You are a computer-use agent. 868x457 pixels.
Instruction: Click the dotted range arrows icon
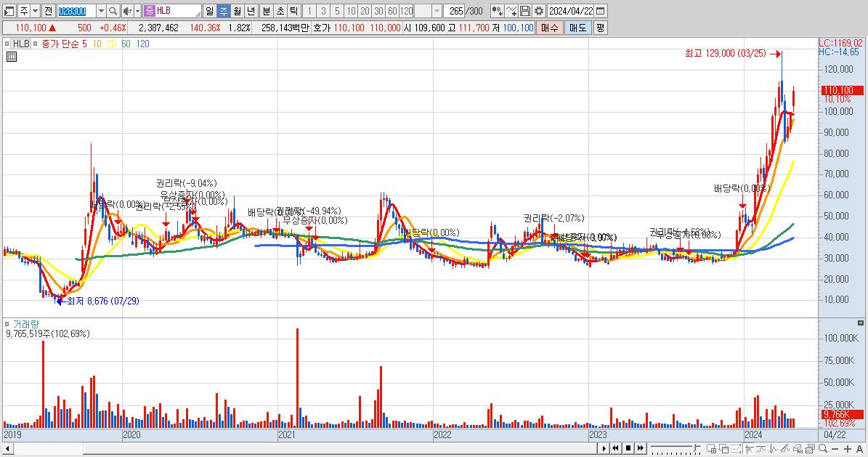pyautogui.click(x=737, y=448)
